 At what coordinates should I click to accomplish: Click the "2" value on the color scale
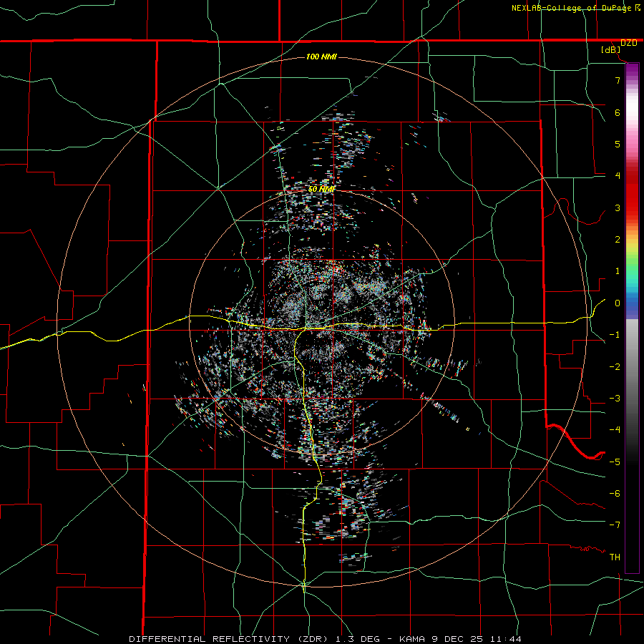point(618,240)
